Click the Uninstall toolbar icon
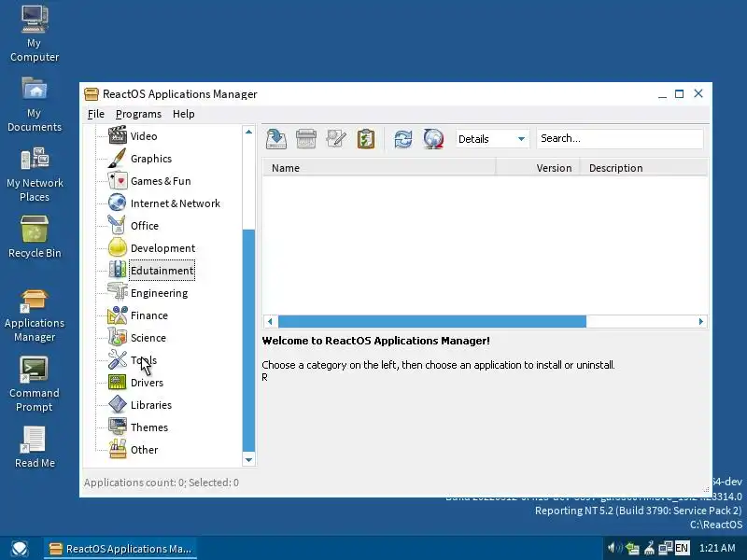Screen dimensions: 747x560 (306, 139)
